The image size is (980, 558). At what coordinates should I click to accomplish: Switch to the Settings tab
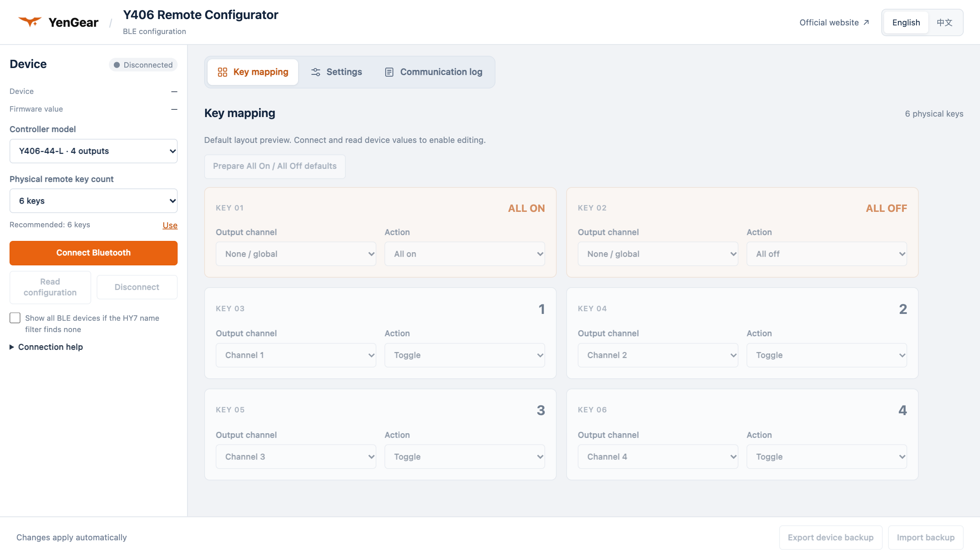336,72
